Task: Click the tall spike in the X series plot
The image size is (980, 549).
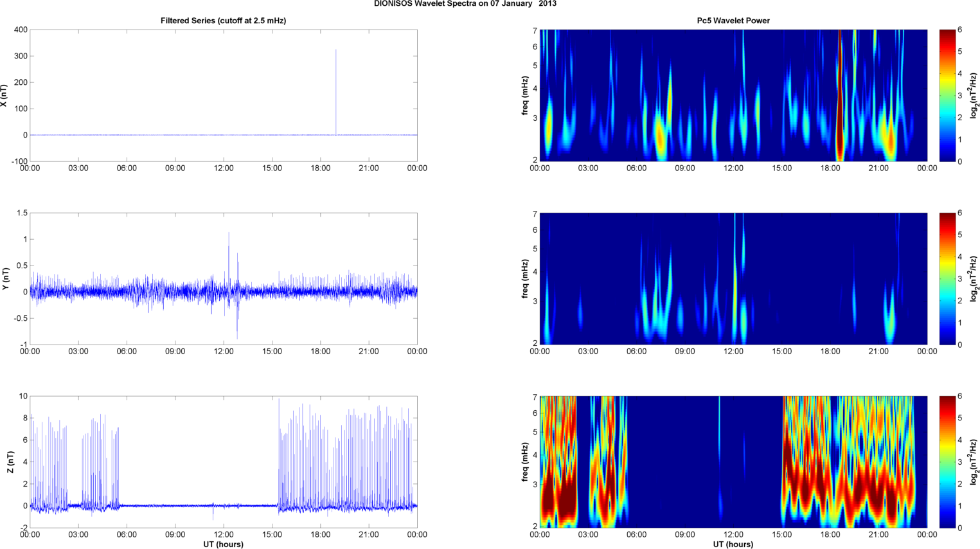Action: (335, 92)
